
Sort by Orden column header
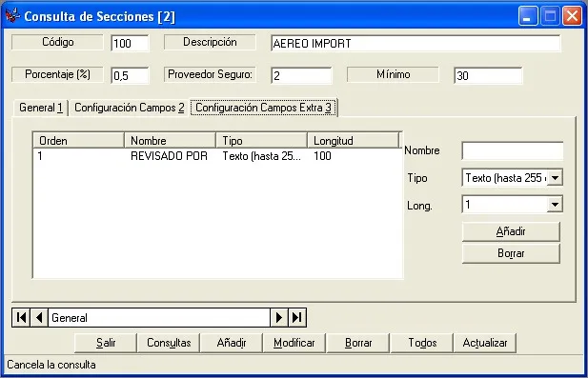tap(78, 141)
